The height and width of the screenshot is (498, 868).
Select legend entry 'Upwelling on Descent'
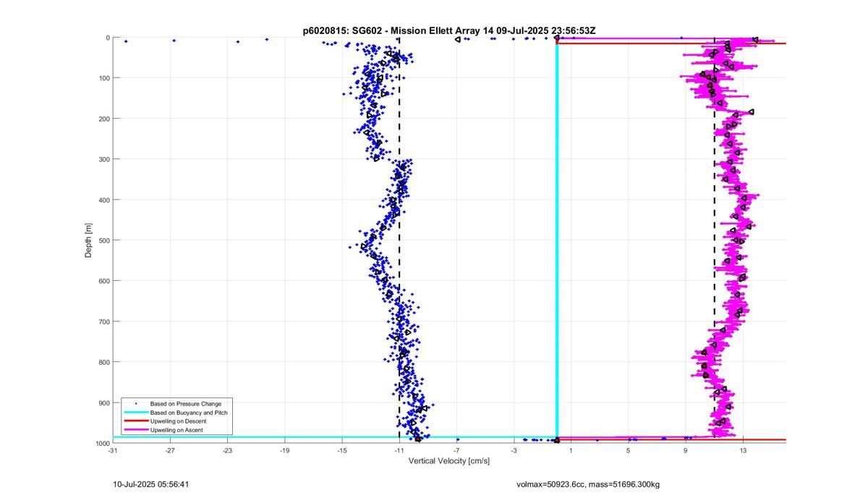point(178,421)
